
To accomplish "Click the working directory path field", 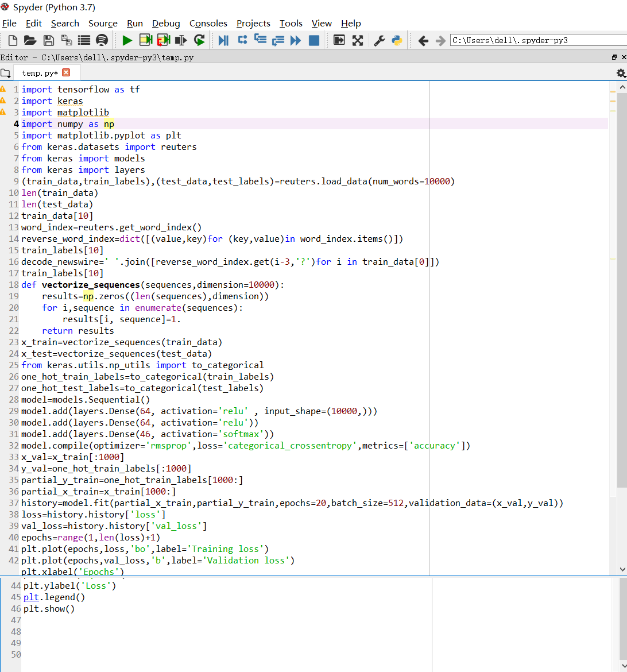I will click(x=537, y=40).
